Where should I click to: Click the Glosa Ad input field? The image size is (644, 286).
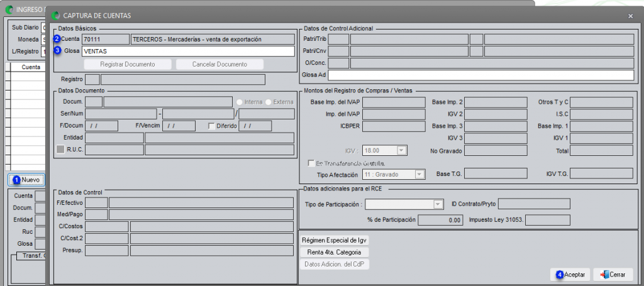tap(481, 75)
